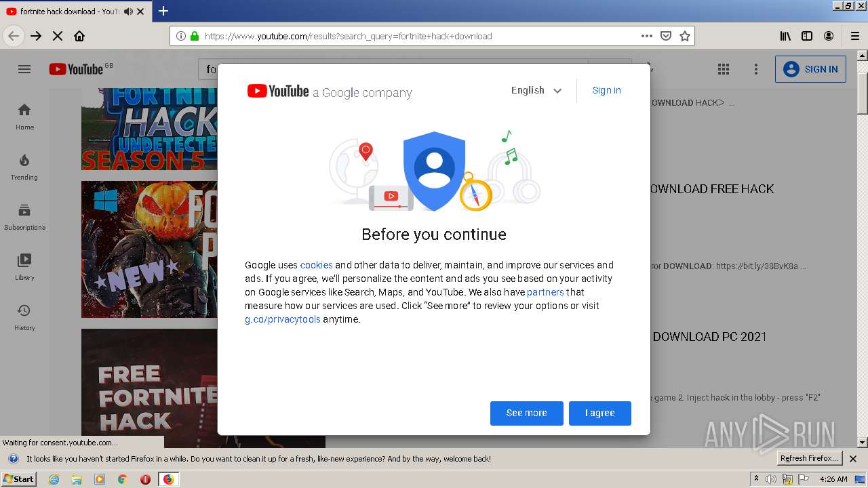This screenshot has height=488, width=868.
Task: Open the Windows Start button
Action: (18, 479)
